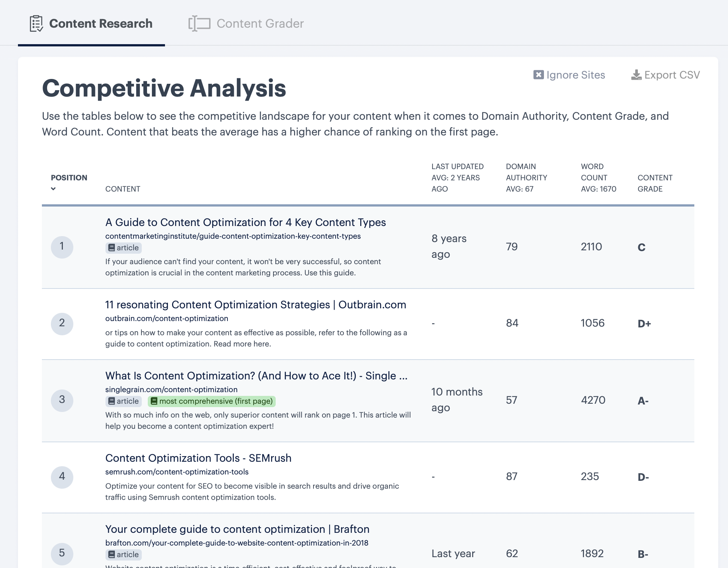Click the Ignore Sites X icon
The width and height of the screenshot is (728, 568).
538,75
